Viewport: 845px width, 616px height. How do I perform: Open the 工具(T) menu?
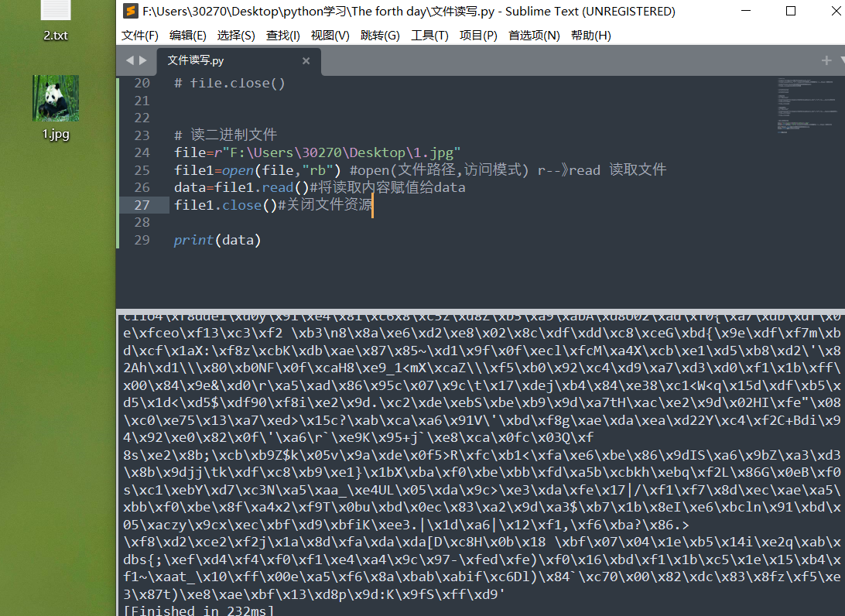pos(429,36)
